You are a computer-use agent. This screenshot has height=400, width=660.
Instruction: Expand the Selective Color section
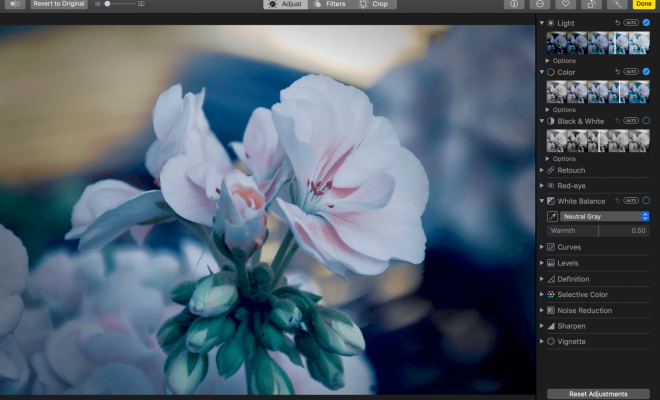pyautogui.click(x=542, y=295)
